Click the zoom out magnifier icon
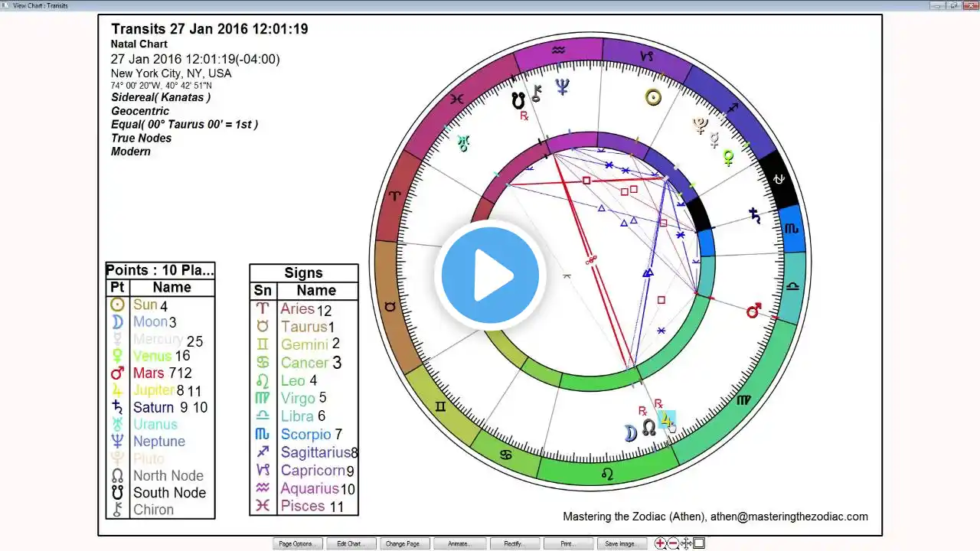 click(x=673, y=543)
